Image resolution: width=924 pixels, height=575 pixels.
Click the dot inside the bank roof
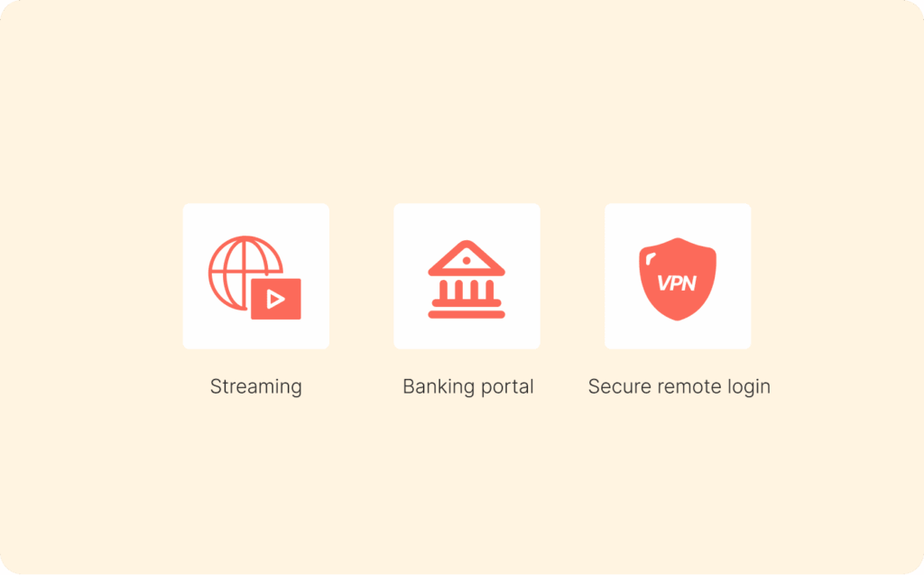[467, 261]
